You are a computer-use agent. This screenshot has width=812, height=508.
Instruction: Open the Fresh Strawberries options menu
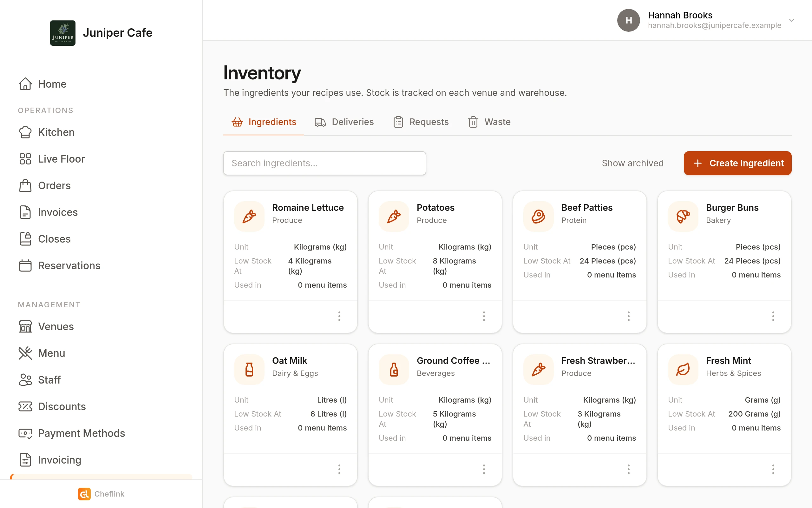point(628,469)
